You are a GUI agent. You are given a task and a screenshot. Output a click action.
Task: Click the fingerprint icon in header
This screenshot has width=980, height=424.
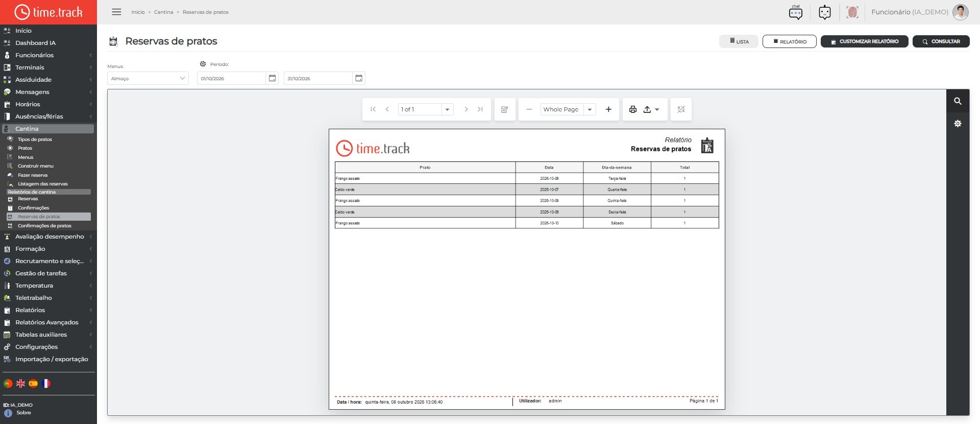coord(852,12)
